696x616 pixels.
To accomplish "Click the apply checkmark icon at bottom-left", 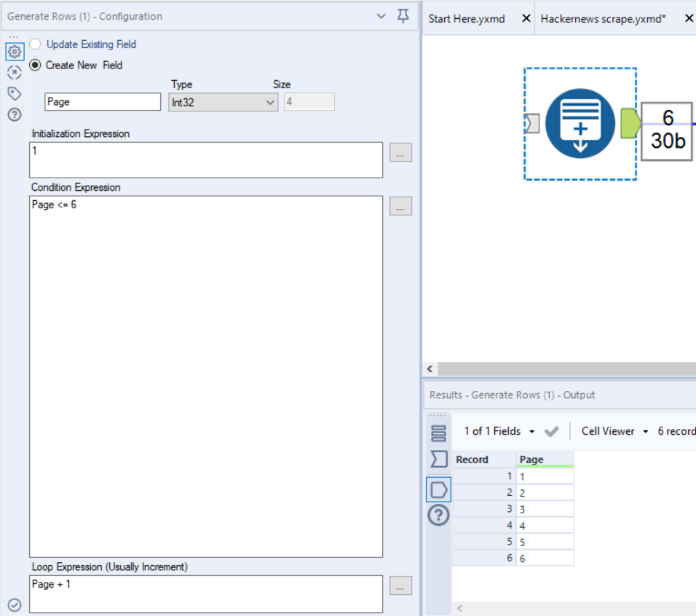I will 15,605.
